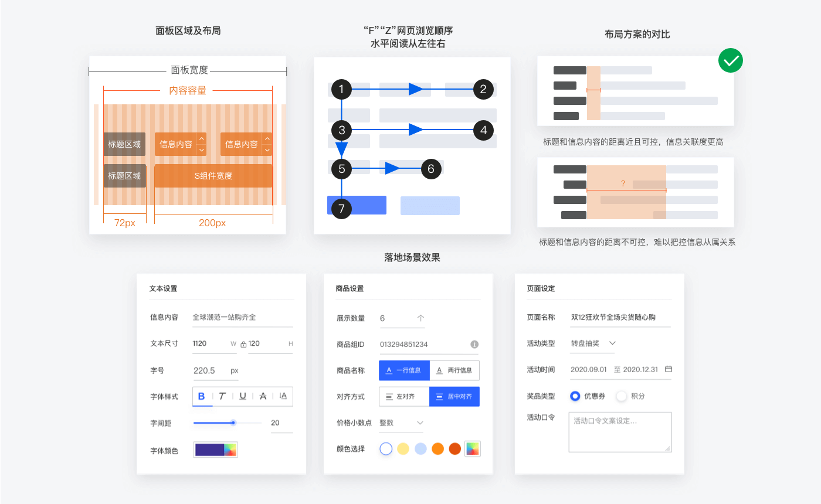Choose 居中对齐 alignment
Viewport: 821px width, 504px height.
(x=454, y=397)
